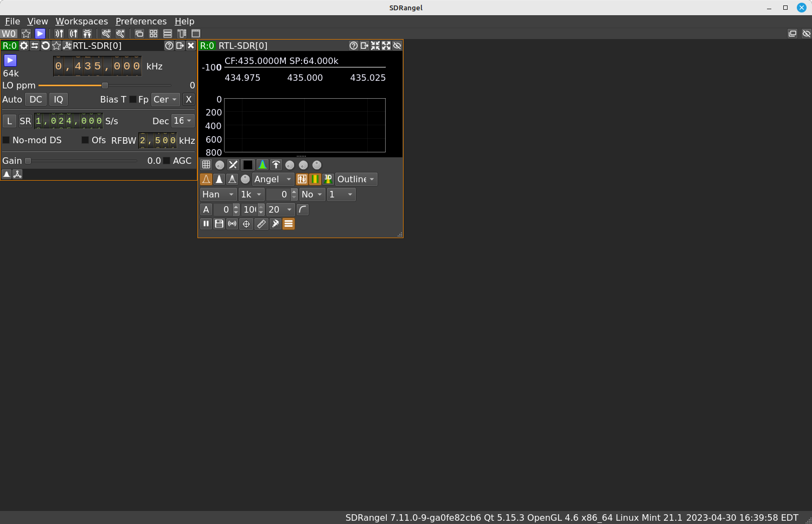Click the tile windows grid icon
812x524 pixels.
154,34
